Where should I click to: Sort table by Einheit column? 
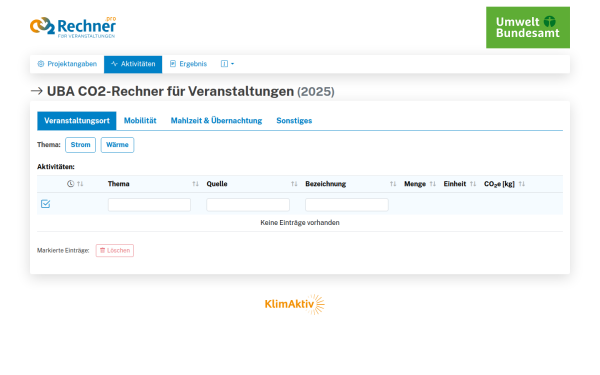tap(473, 184)
